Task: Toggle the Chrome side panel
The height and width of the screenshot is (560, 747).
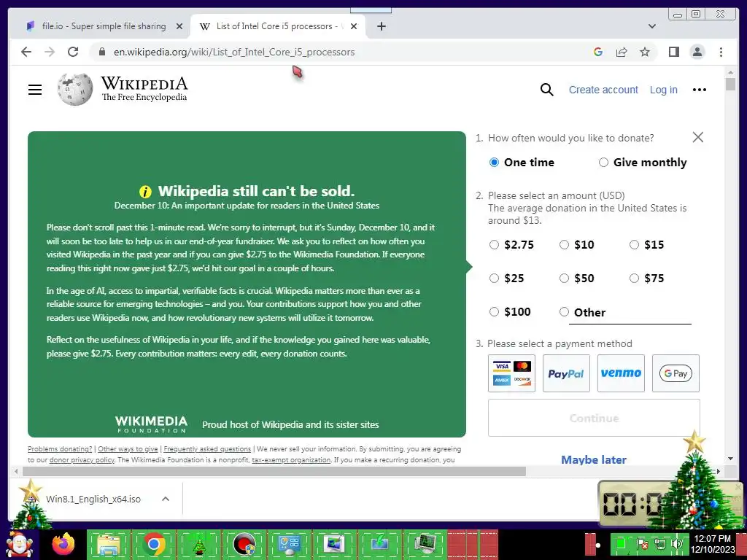Action: click(673, 52)
